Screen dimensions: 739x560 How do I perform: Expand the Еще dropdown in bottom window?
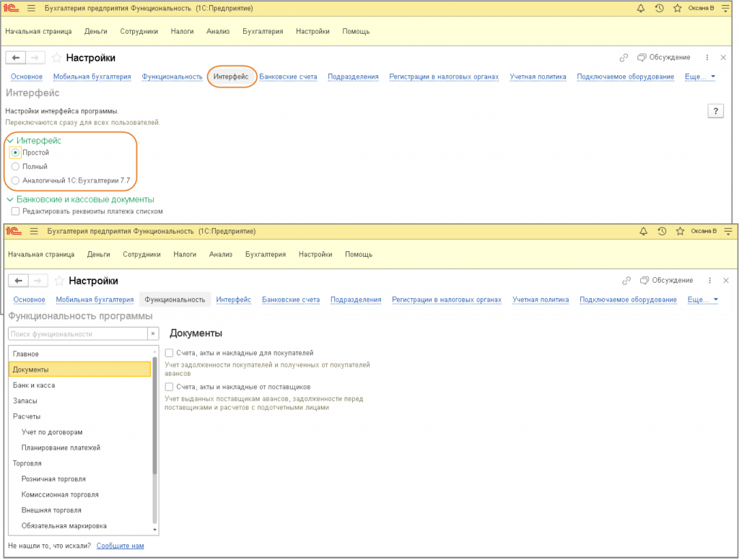[702, 299]
